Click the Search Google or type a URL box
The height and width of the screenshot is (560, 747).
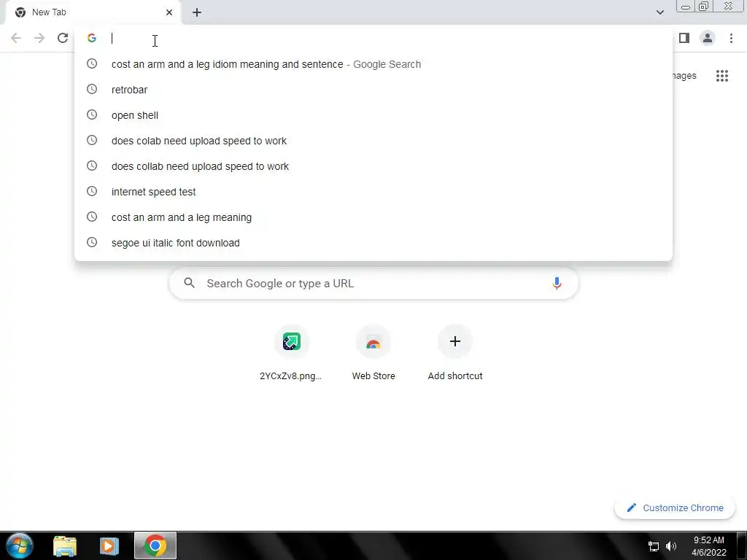(x=373, y=284)
